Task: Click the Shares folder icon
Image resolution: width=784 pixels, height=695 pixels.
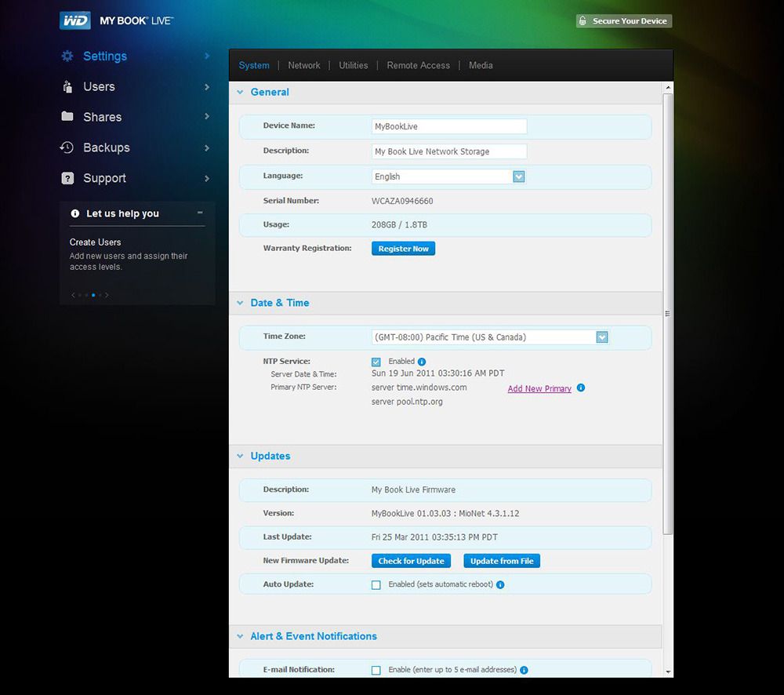Action: point(67,117)
